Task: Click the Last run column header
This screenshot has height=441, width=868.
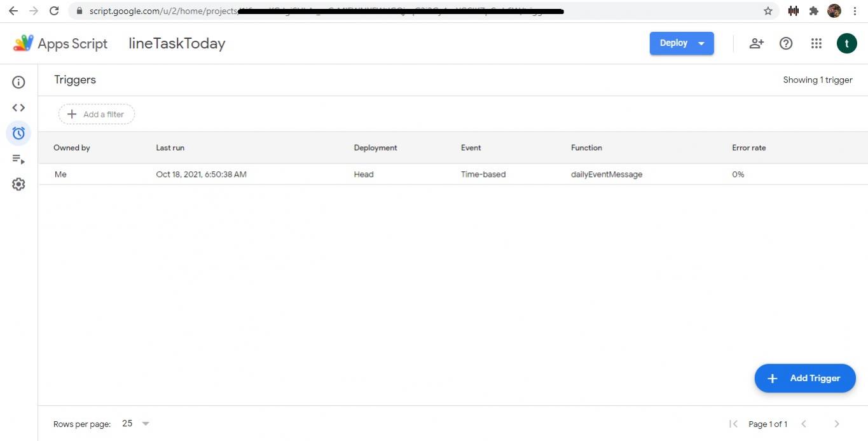Action: [170, 148]
